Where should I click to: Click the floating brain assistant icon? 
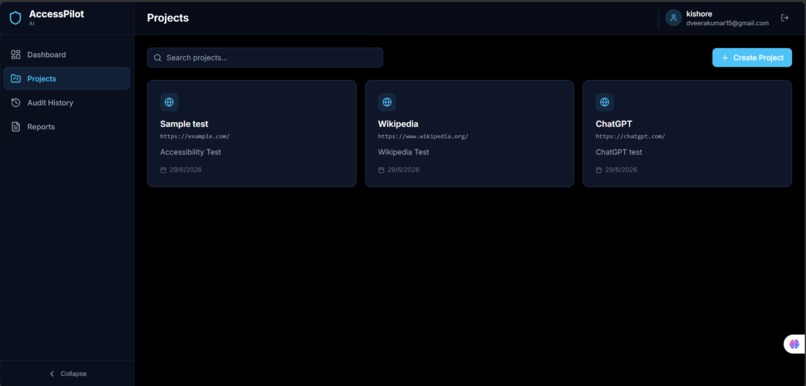795,344
